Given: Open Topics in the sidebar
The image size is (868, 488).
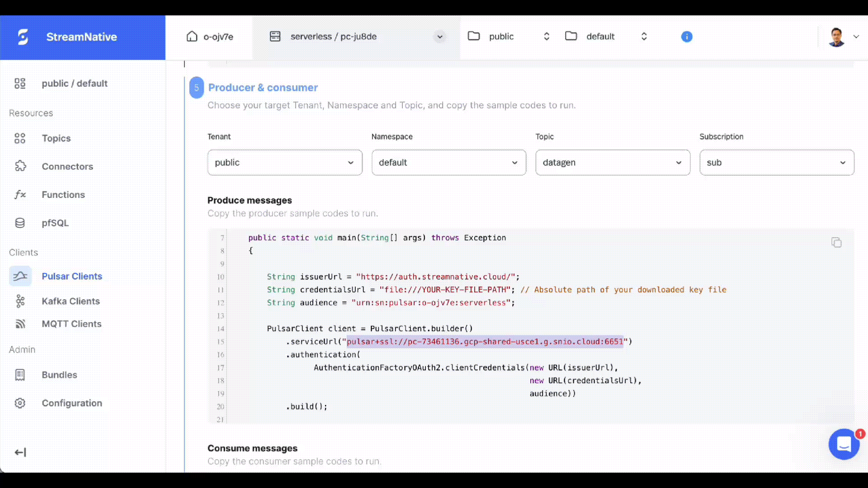Looking at the screenshot, I should (x=56, y=138).
